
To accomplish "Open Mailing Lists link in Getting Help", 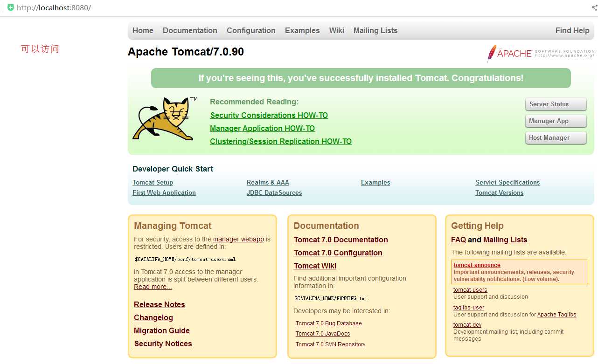I will tap(505, 240).
